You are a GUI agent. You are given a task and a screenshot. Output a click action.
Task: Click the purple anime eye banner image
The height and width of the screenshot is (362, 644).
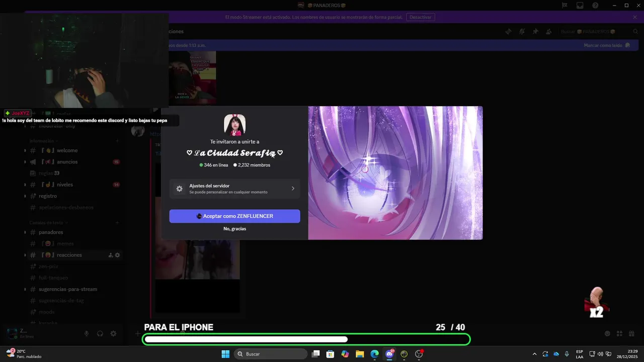(395, 173)
